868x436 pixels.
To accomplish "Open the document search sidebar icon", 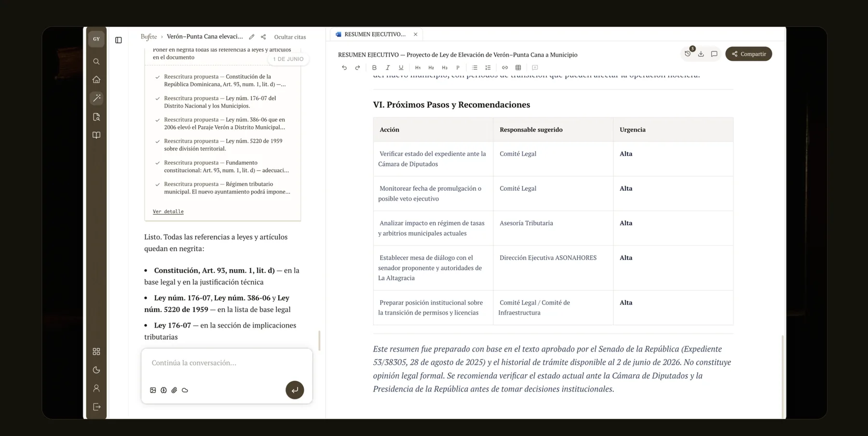I will pos(96,117).
